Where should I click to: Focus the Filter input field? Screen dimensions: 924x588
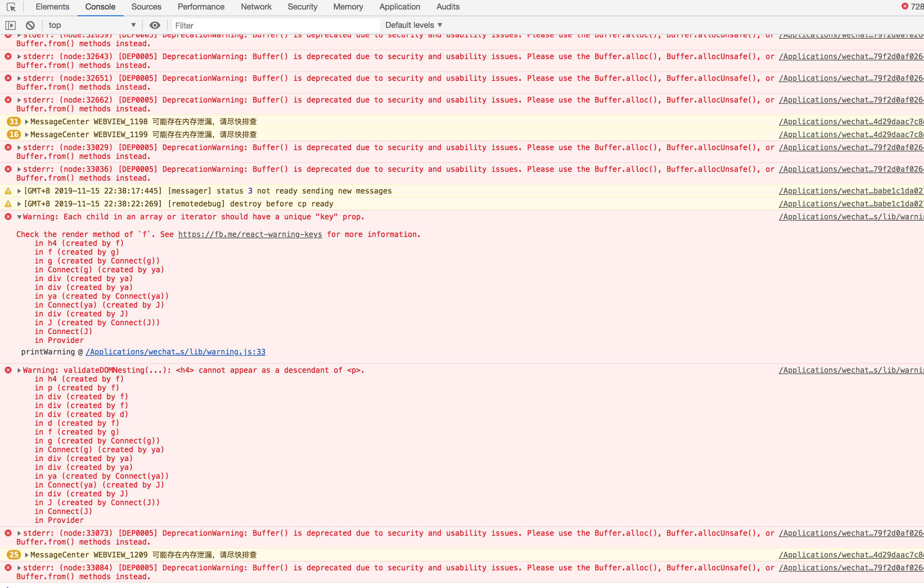[276, 25]
